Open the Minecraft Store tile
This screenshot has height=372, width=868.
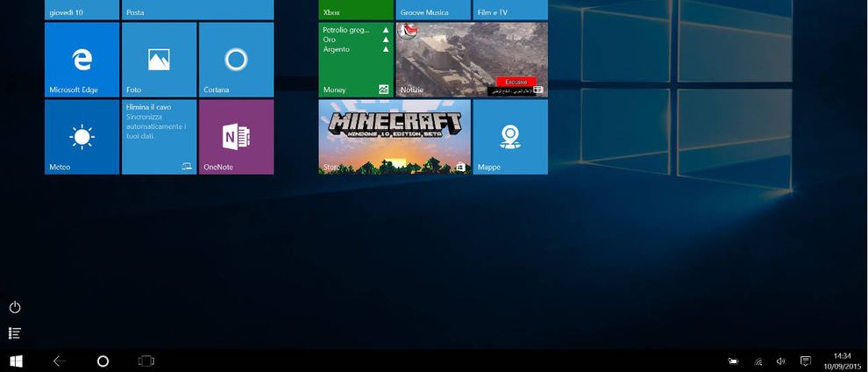point(395,137)
